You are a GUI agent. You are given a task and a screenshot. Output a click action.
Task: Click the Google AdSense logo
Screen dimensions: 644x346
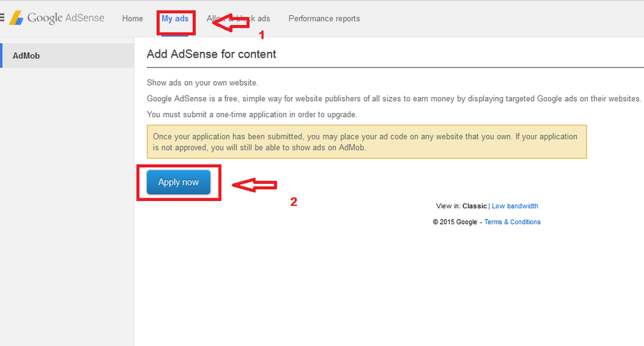[x=57, y=18]
